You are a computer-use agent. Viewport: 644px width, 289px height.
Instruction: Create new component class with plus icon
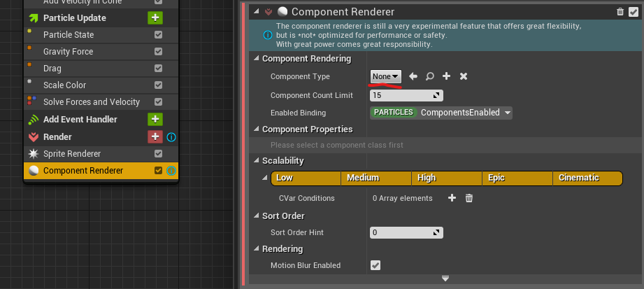point(446,76)
